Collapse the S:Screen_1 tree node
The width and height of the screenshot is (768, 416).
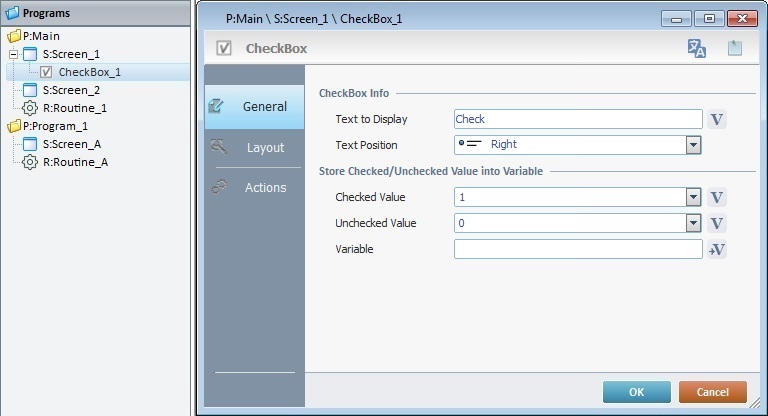[12, 54]
